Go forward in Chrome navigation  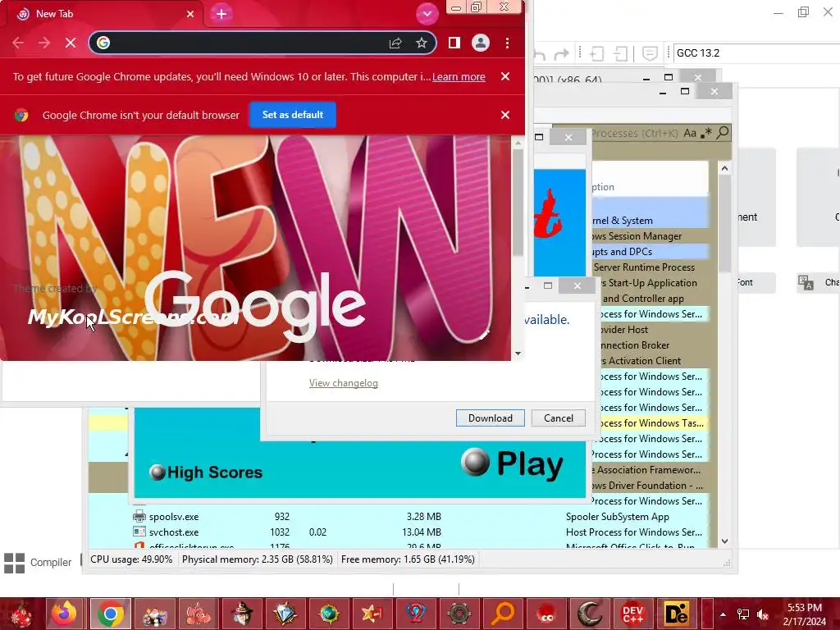coord(44,43)
